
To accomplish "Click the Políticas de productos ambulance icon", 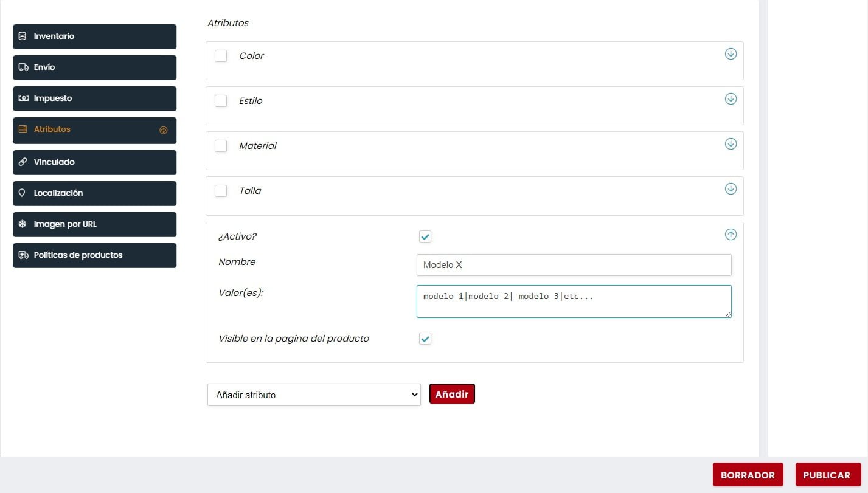I will coord(23,255).
